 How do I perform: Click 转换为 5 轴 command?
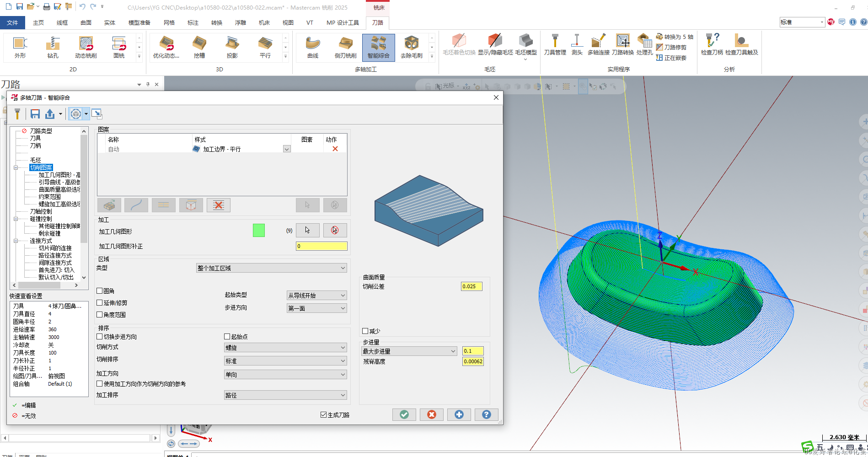tap(675, 37)
